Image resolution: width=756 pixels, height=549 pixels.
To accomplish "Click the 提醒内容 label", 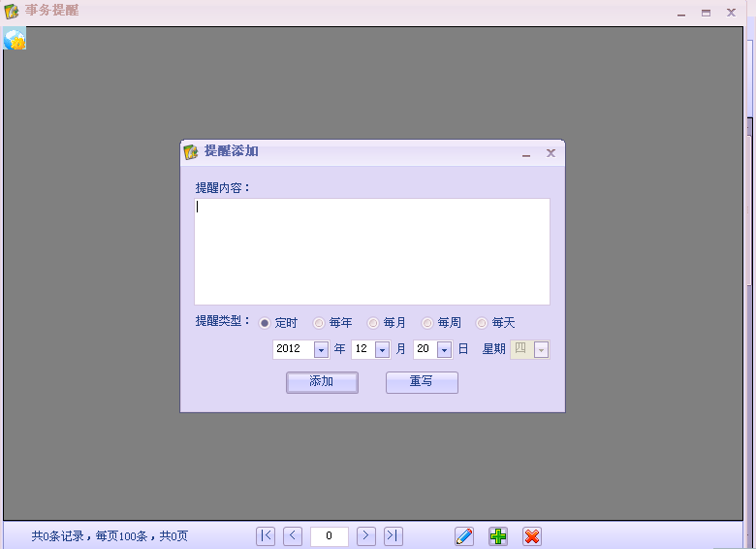I will tap(222, 187).
